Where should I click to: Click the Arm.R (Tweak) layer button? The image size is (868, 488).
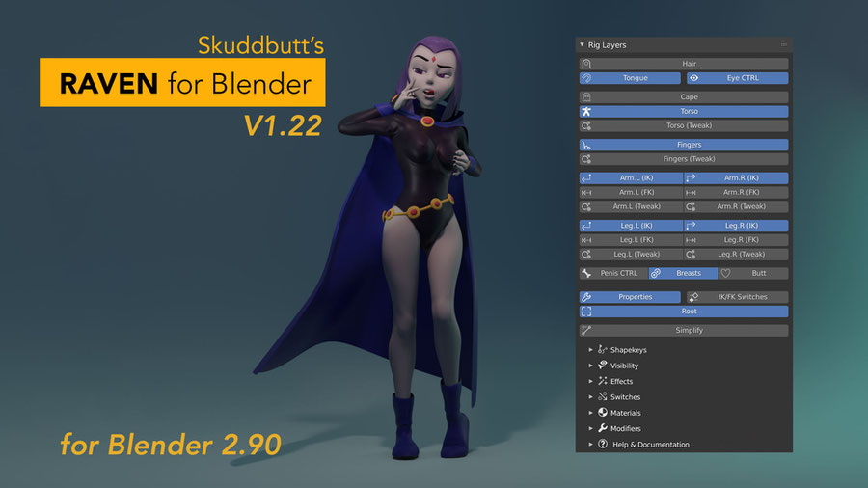tap(736, 206)
